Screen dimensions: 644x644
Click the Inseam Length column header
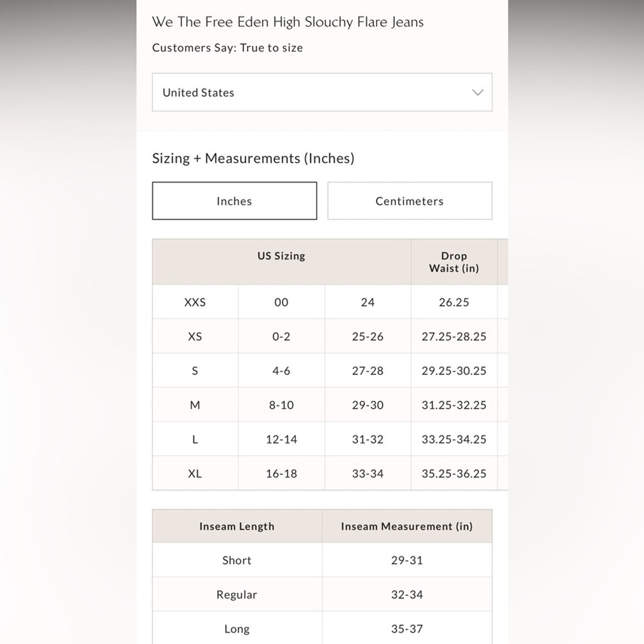(237, 526)
